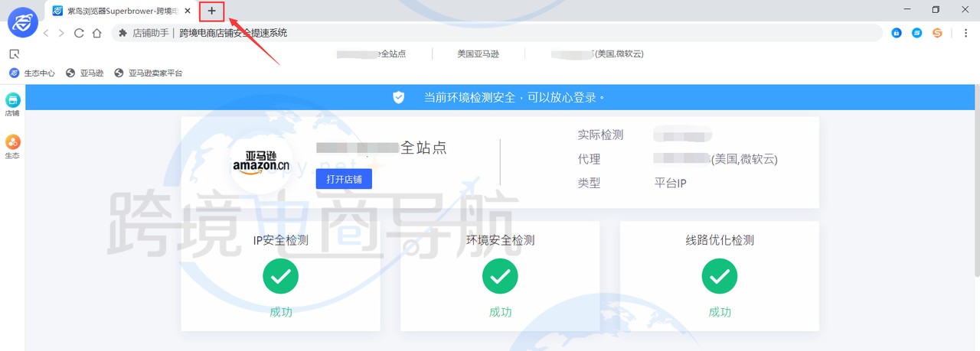The width and height of the screenshot is (980, 351).
Task: Click the shield icon in blue banner
Action: 398,97
